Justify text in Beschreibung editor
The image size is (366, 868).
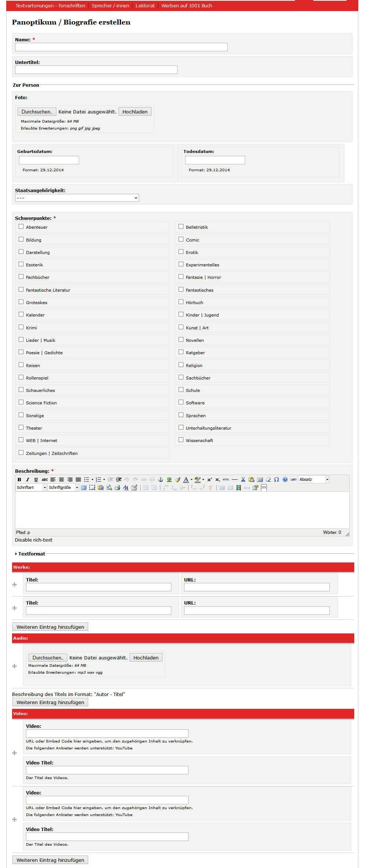point(78,479)
